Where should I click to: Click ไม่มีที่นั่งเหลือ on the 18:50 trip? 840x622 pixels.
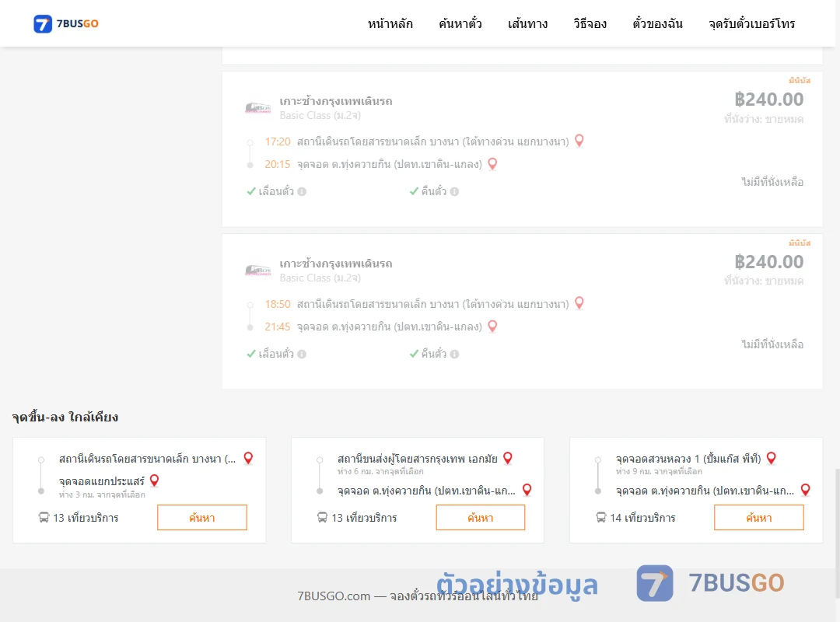click(772, 344)
